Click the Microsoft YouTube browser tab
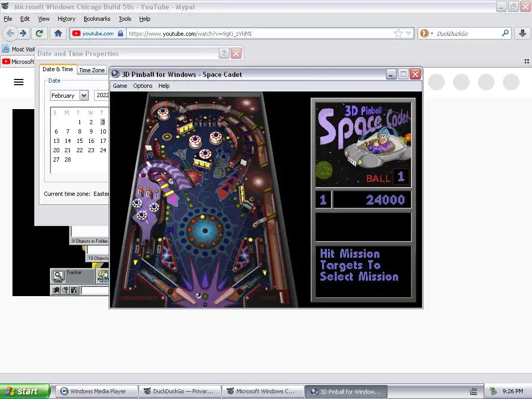This screenshot has height=399, width=532. point(18,62)
